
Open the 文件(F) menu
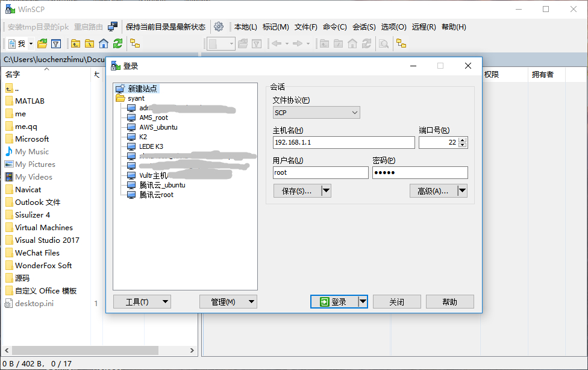point(305,27)
